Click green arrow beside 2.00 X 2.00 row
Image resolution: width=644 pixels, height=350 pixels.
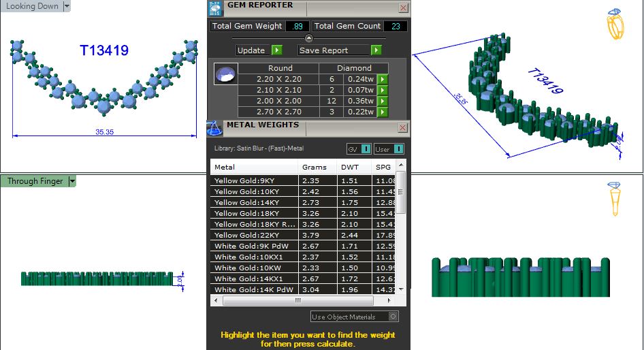coord(383,101)
